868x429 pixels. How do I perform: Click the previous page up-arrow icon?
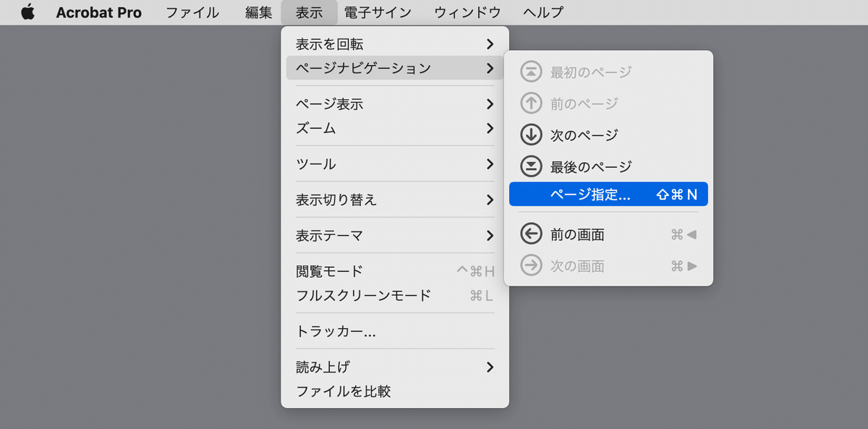click(531, 103)
